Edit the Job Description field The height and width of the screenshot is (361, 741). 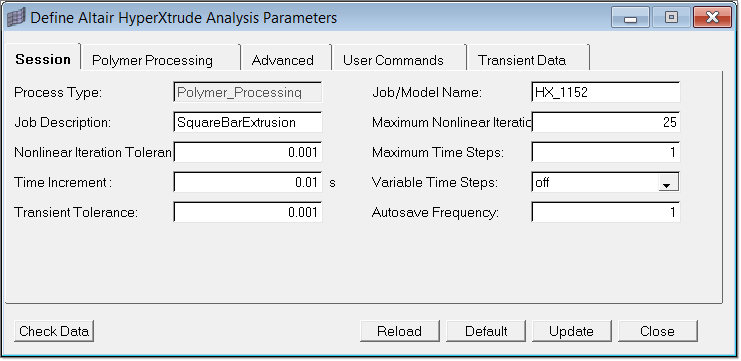coord(248,122)
